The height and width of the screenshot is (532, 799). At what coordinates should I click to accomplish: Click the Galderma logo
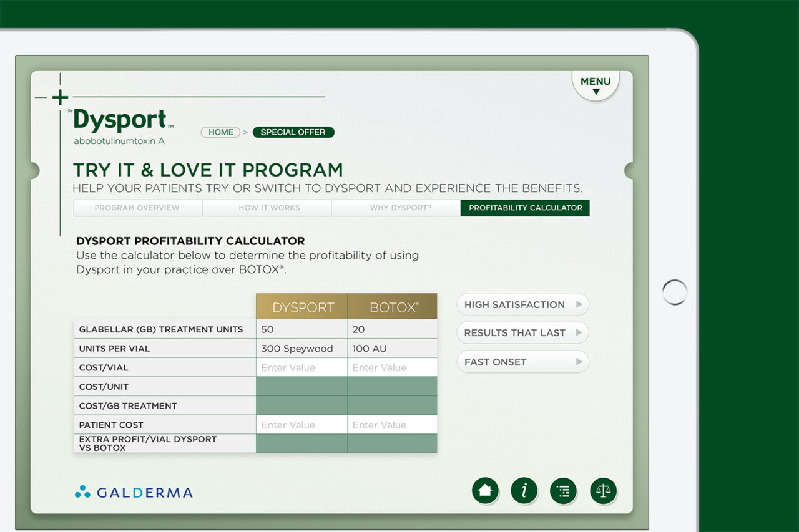click(x=134, y=493)
